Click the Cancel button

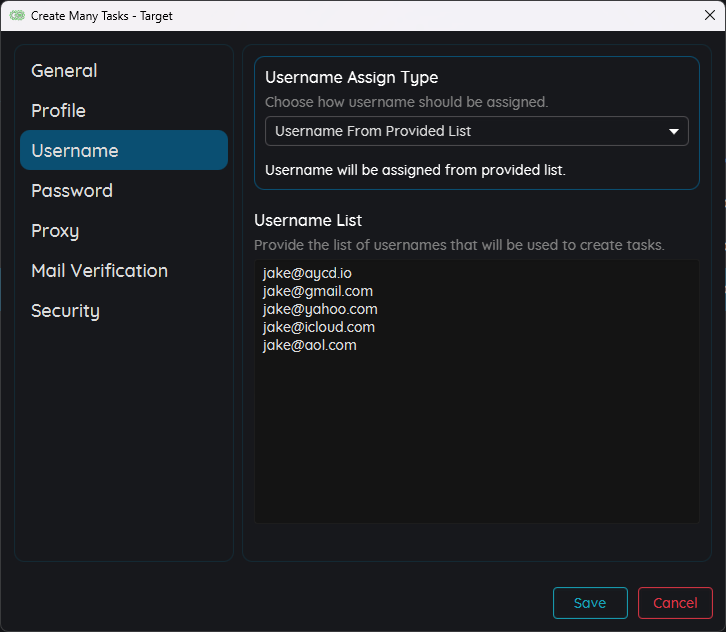(x=675, y=603)
